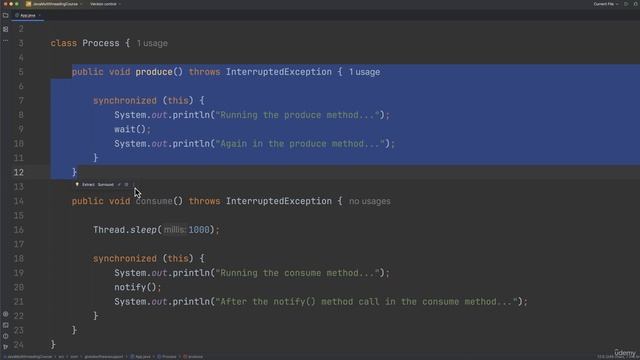Click 'InterruptedException' on line 14
640x360 pixels.
click(x=279, y=201)
